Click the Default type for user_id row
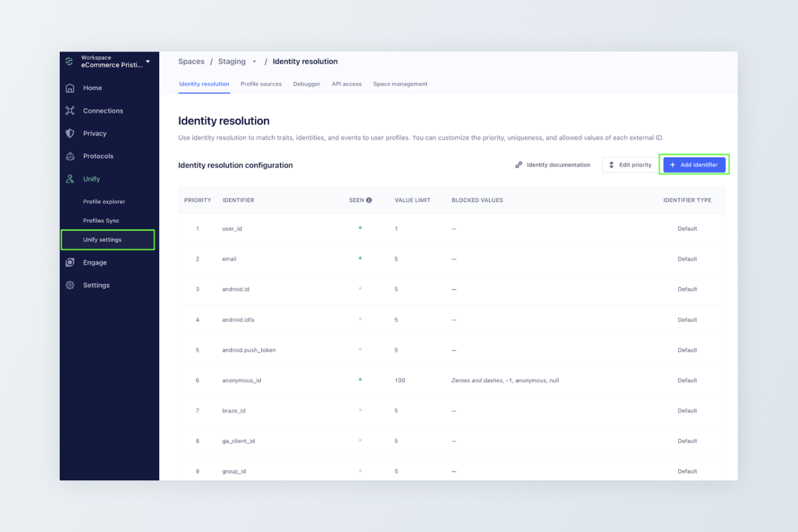 tap(687, 229)
